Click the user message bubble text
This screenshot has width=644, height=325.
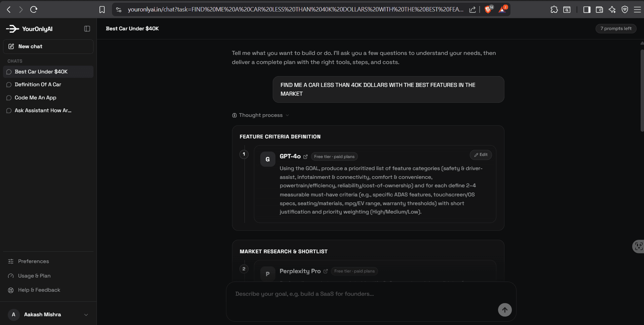pos(378,89)
